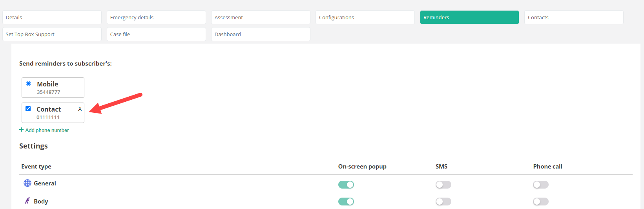Image resolution: width=644 pixels, height=209 pixels.
Task: Open the Dashboard tab
Action: (x=261, y=34)
